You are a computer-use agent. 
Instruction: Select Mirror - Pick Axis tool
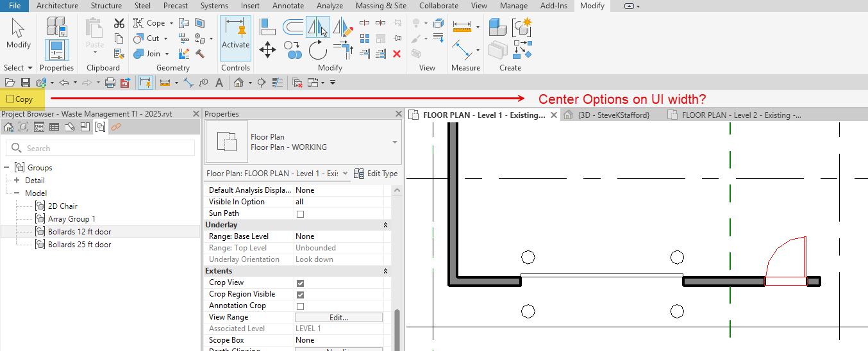pyautogui.click(x=318, y=27)
